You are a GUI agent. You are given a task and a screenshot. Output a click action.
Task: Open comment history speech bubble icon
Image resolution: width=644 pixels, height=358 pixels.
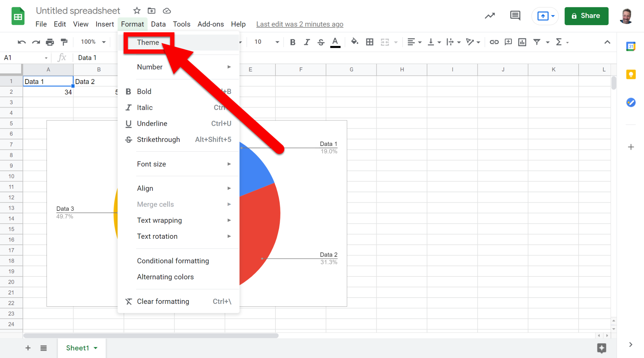click(515, 15)
